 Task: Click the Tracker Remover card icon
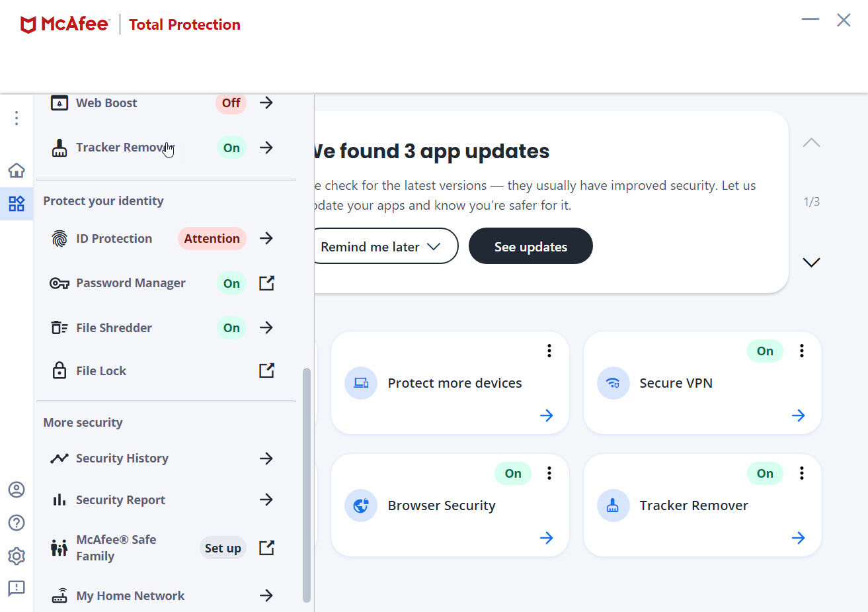pyautogui.click(x=613, y=505)
